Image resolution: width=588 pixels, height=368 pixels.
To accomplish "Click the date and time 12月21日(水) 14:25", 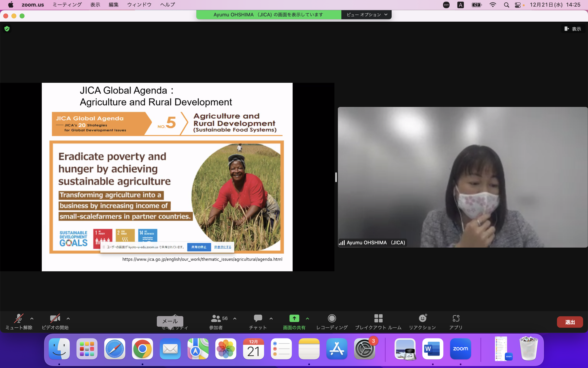I will click(x=555, y=5).
